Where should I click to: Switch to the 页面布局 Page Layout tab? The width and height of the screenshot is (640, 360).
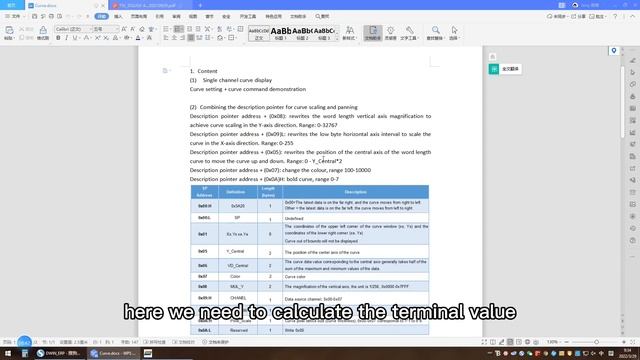coord(139,16)
